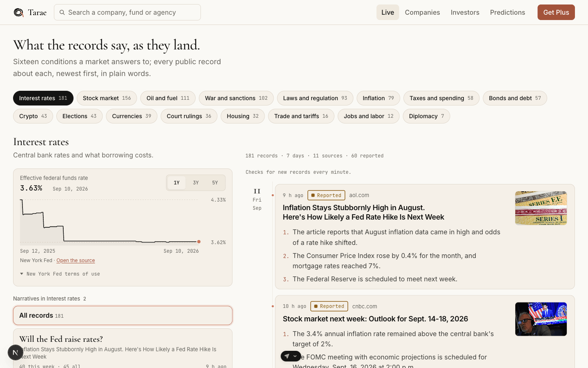Open the Investors tab
This screenshot has height=368, width=588.
pos(465,12)
